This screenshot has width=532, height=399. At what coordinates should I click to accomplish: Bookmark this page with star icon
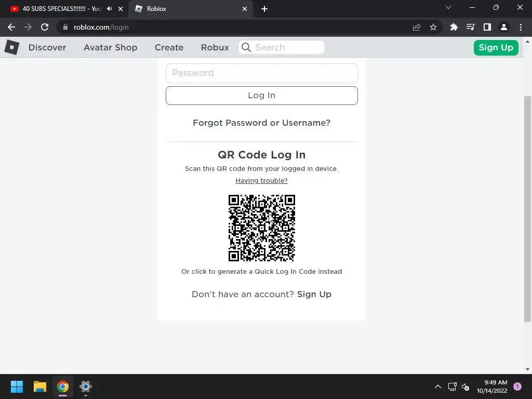pos(433,27)
